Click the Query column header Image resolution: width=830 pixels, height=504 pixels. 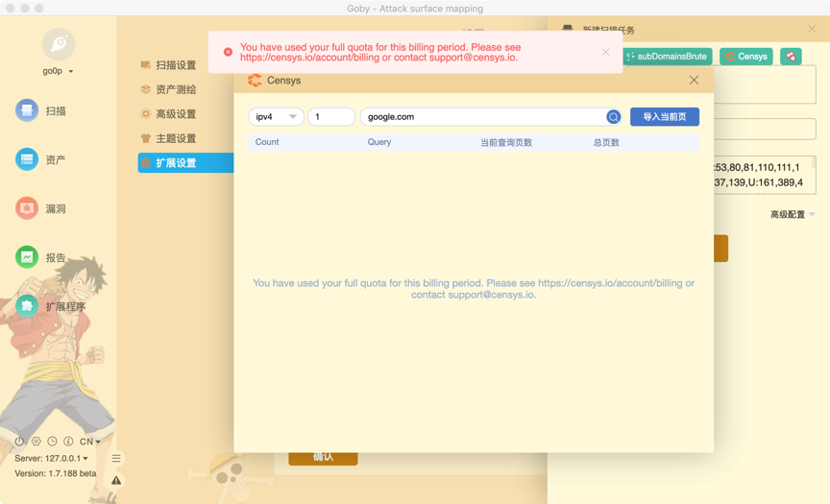pyautogui.click(x=379, y=142)
